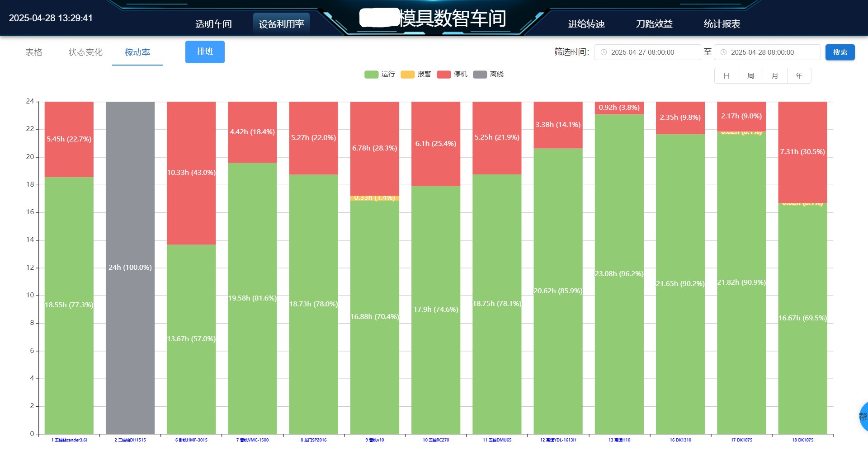Image resolution: width=868 pixels, height=465 pixels.
Task: Open the 透明车间 menu item
Action: 213,23
